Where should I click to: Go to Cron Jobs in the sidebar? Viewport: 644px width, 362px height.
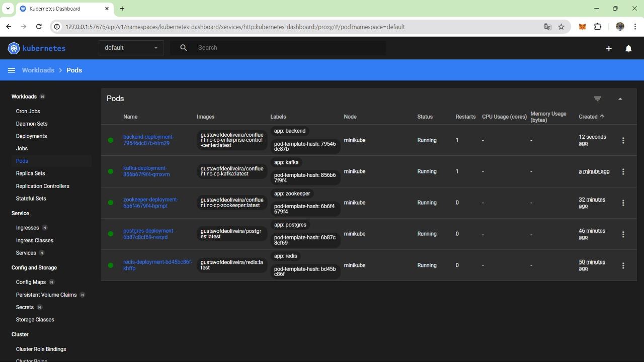click(28, 111)
